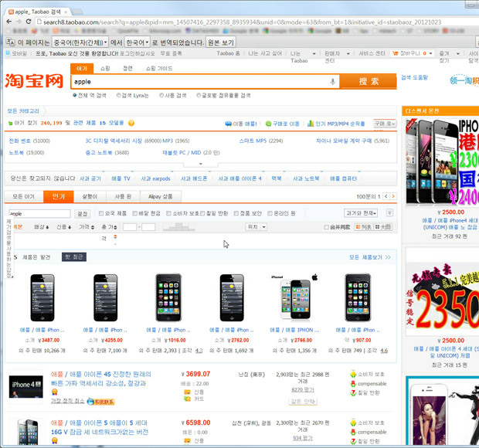Open the 사과 earpods related search link
This screenshot has height=448, width=479.
pyautogui.click(x=155, y=178)
